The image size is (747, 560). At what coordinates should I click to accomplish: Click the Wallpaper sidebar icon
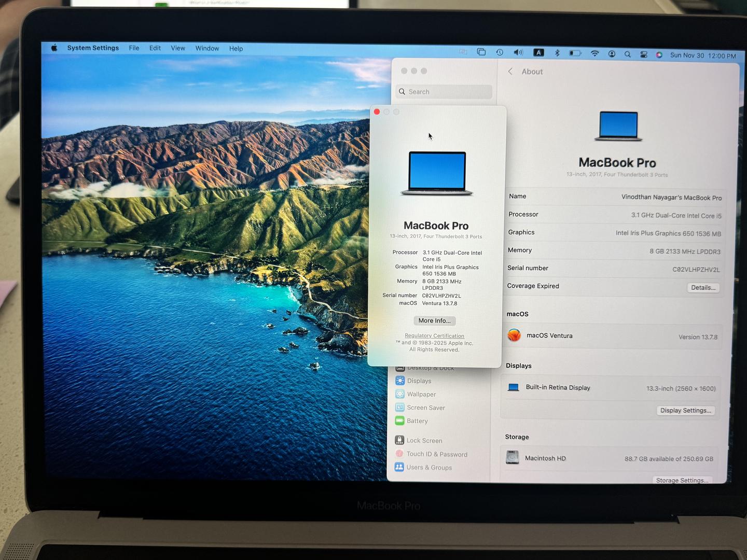[x=400, y=394]
